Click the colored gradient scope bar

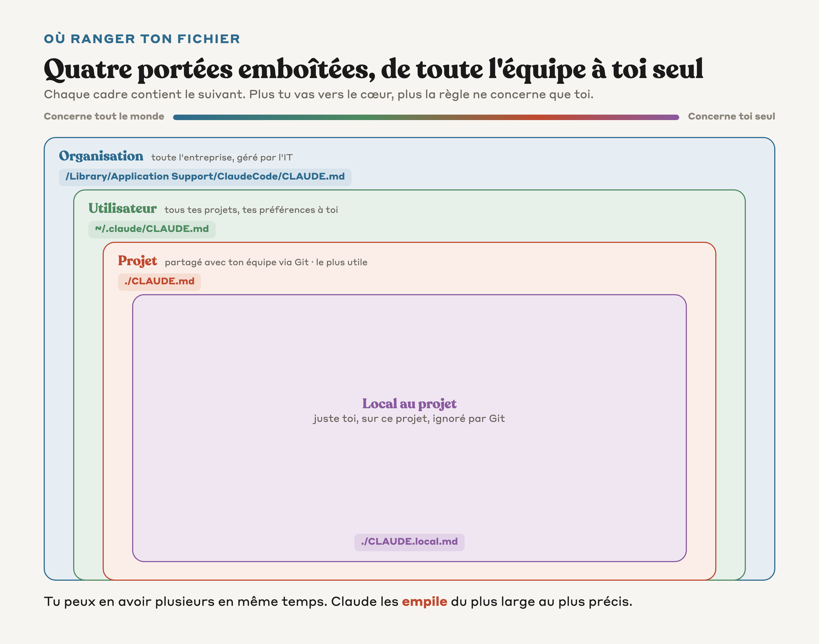pos(426,117)
